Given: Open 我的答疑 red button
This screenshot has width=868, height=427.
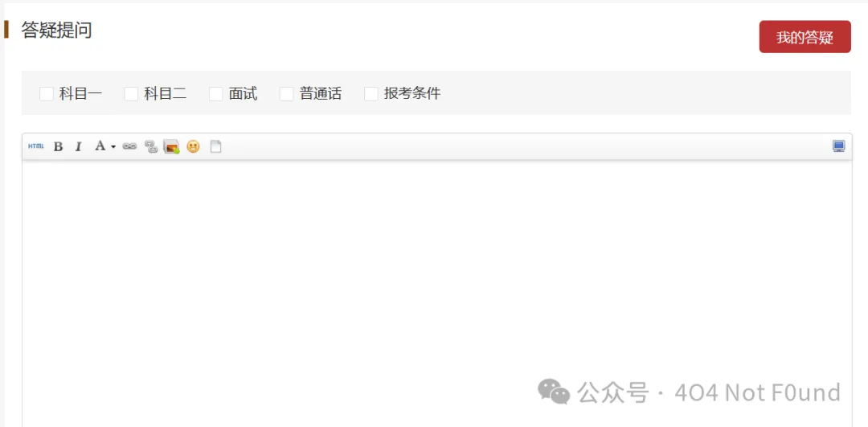Looking at the screenshot, I should click(805, 37).
